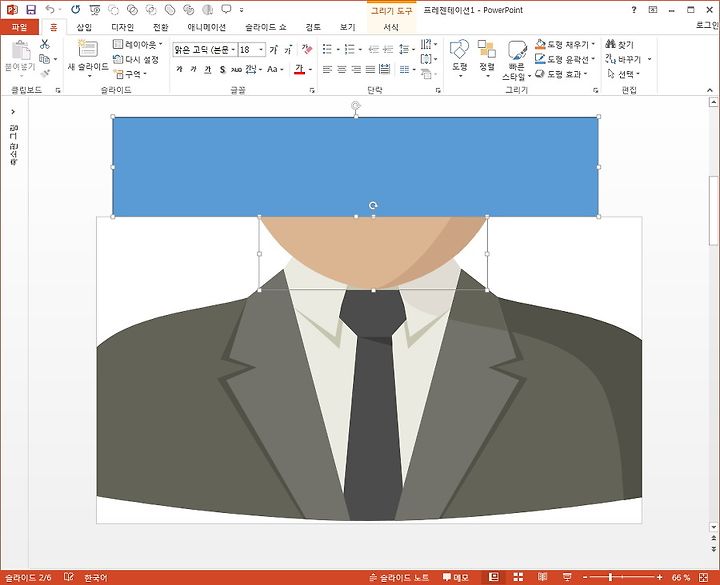The height and width of the screenshot is (585, 720).
Task: Click the comment bubble icon in quick access toolbar
Action: tap(226, 10)
